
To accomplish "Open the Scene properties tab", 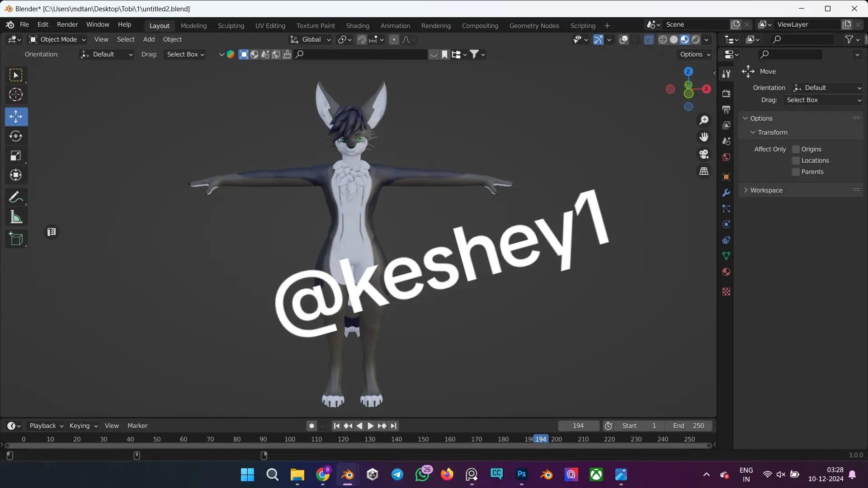I will [726, 141].
